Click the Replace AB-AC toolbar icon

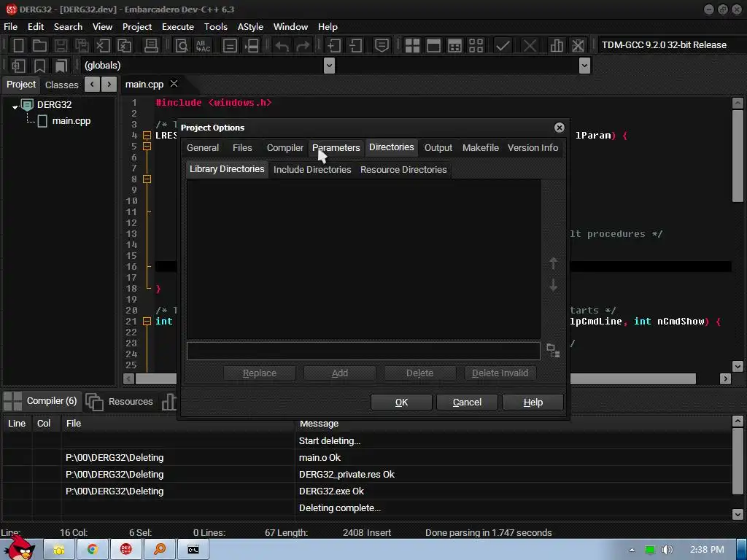click(203, 46)
